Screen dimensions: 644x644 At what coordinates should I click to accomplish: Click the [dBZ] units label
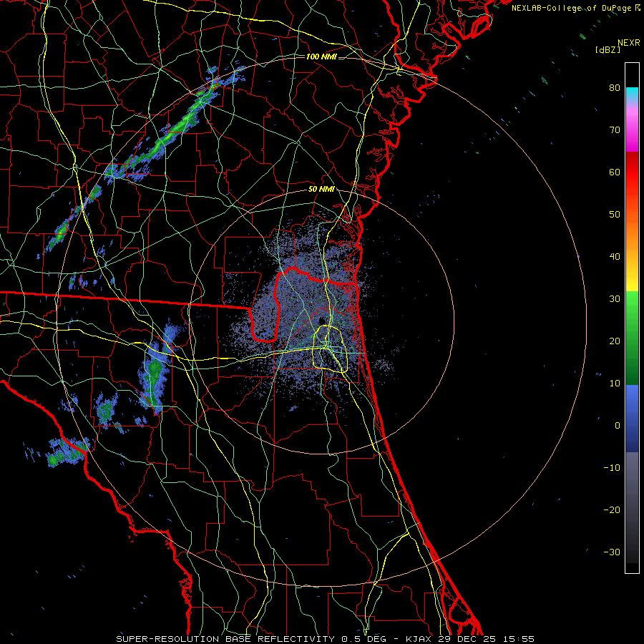[x=608, y=50]
